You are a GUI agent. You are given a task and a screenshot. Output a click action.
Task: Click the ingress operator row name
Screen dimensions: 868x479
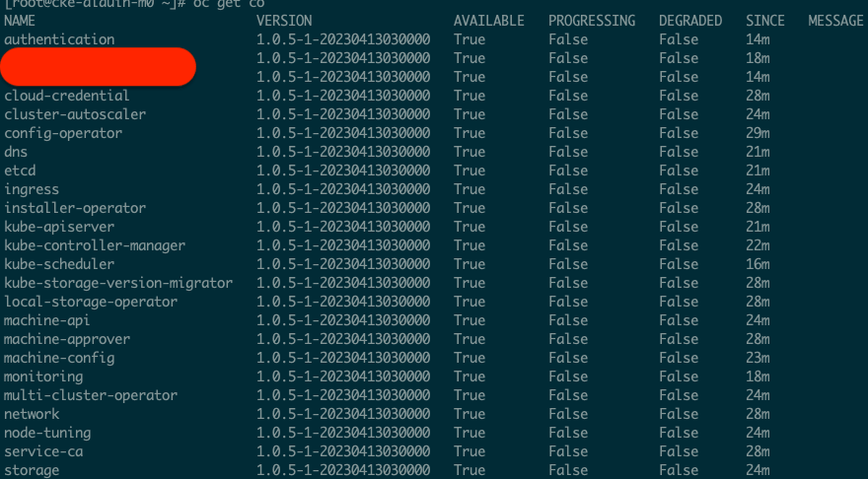click(32, 189)
